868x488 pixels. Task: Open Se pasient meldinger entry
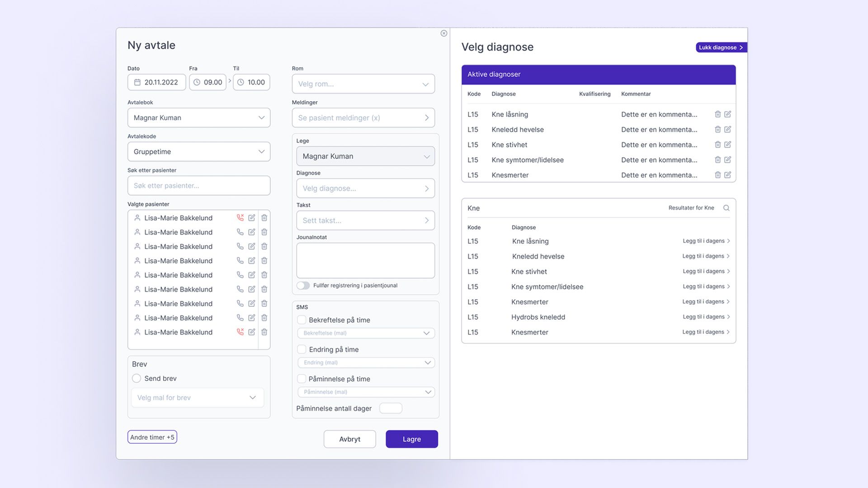coord(363,118)
